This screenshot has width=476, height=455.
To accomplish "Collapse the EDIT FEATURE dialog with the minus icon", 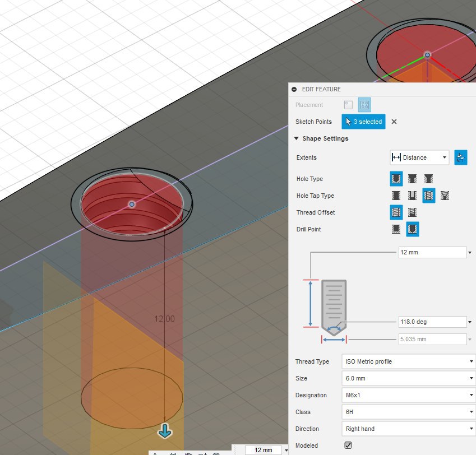I will click(294, 89).
